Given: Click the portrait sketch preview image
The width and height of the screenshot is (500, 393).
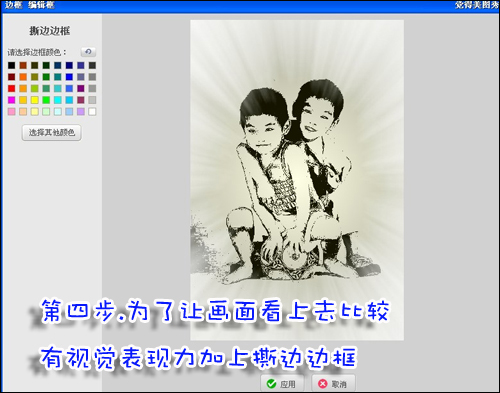Looking at the screenshot, I should (x=297, y=180).
